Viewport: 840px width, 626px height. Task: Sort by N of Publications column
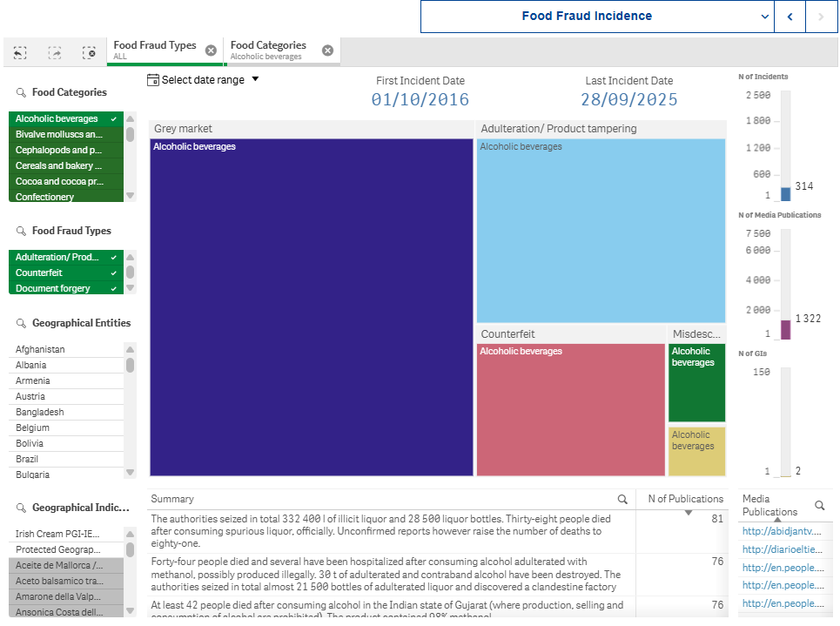click(x=685, y=499)
